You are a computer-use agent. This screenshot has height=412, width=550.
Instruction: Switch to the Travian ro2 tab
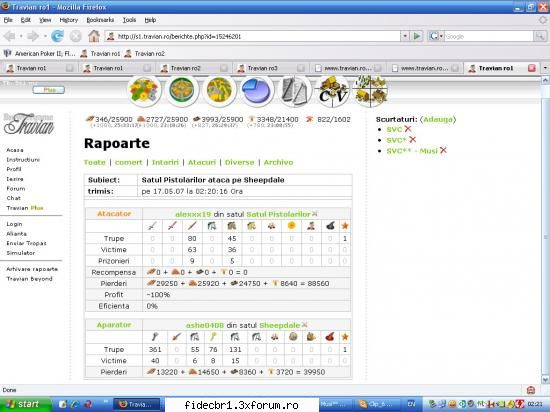point(194,68)
